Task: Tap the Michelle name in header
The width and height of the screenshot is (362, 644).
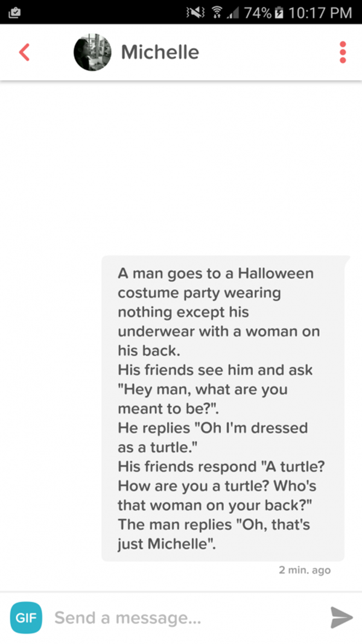Action: [160, 52]
